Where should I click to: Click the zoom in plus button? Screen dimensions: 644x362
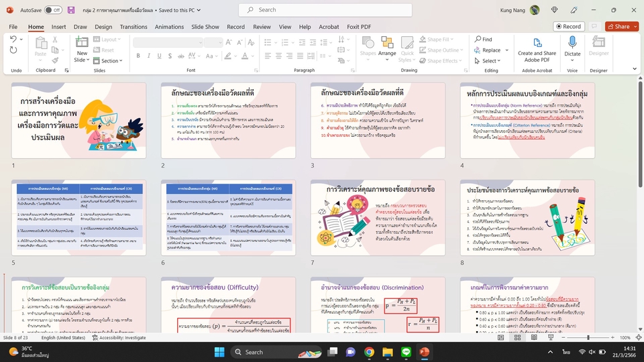click(x=612, y=337)
